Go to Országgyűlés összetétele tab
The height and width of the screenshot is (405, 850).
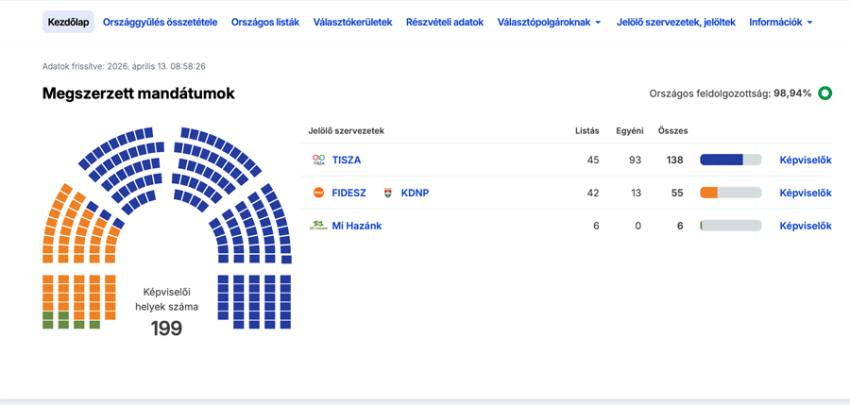point(161,22)
